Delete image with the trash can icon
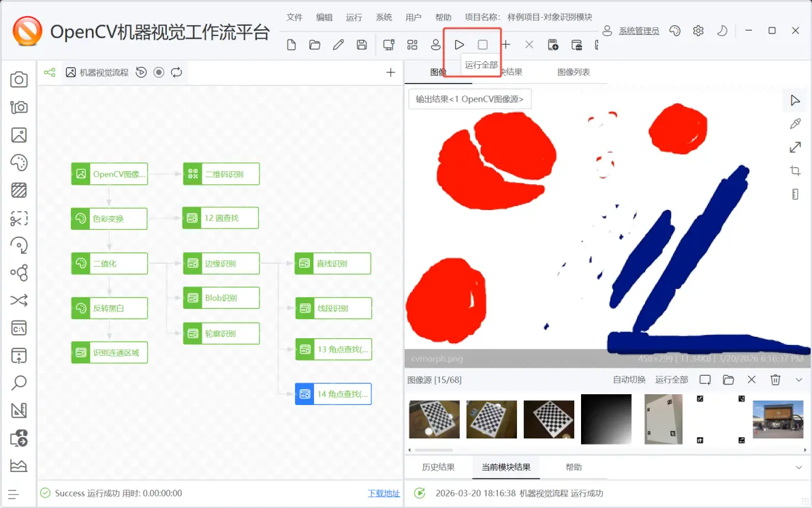812x508 pixels. coord(775,380)
